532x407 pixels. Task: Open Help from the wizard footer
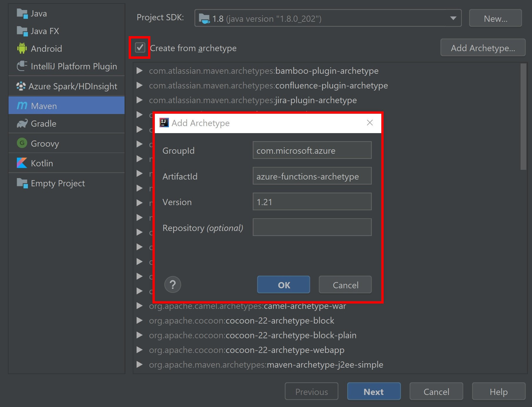499,391
